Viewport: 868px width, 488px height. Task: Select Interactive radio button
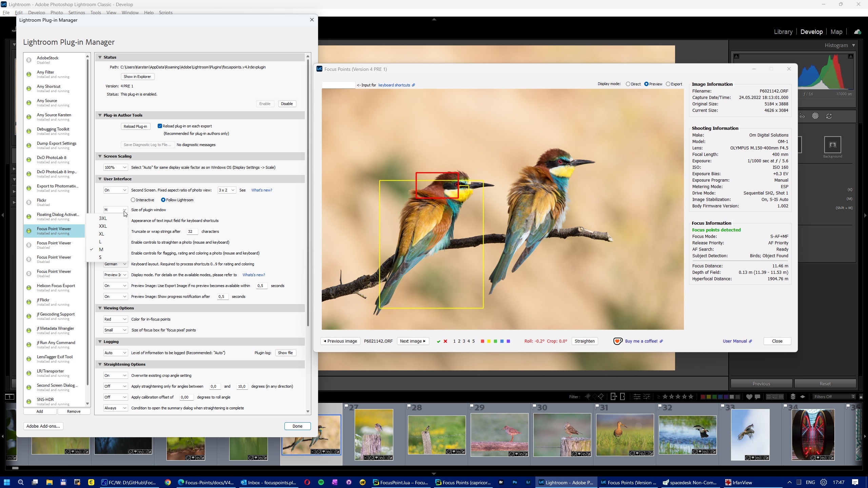tap(133, 200)
